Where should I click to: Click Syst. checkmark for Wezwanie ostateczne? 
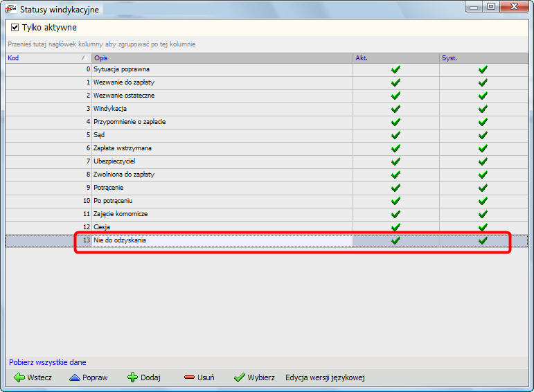483,96
